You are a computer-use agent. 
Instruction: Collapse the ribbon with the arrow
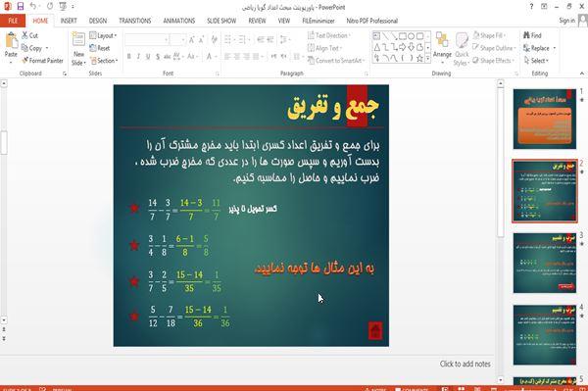tap(581, 73)
